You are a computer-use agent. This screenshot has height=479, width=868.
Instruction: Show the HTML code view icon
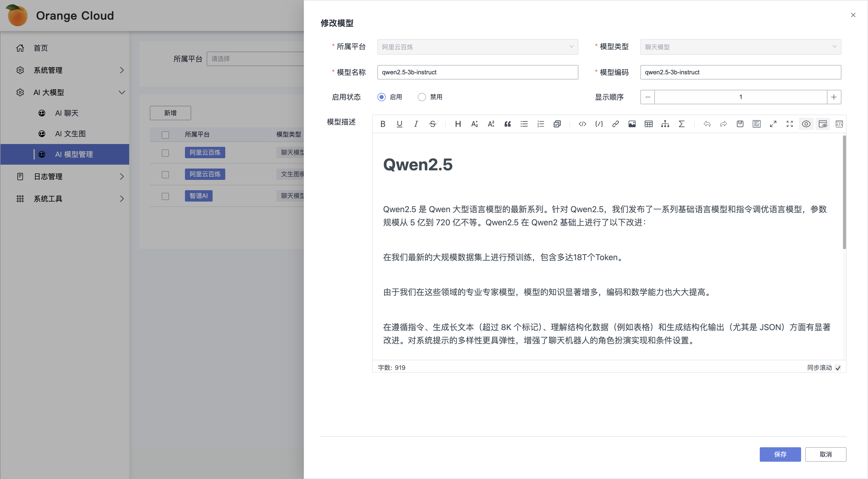click(x=839, y=124)
